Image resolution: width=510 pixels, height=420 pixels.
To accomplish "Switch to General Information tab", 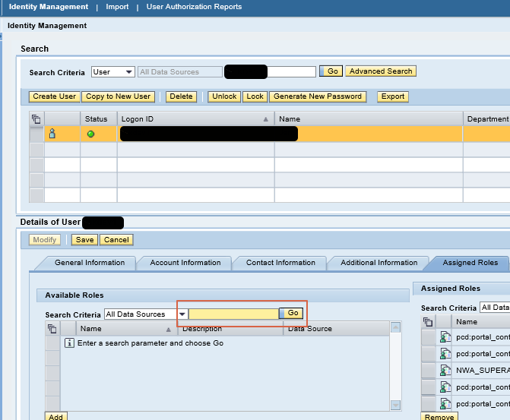I will [90, 263].
